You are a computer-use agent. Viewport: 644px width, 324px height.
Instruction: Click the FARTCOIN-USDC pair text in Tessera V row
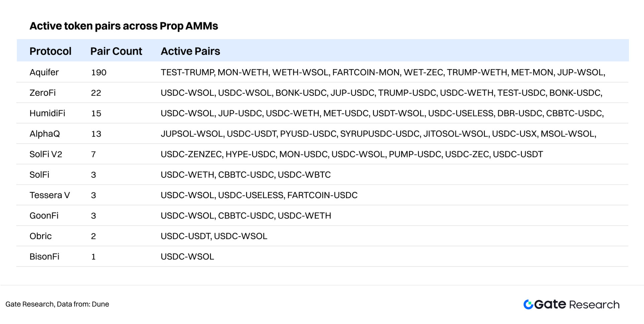(322, 195)
